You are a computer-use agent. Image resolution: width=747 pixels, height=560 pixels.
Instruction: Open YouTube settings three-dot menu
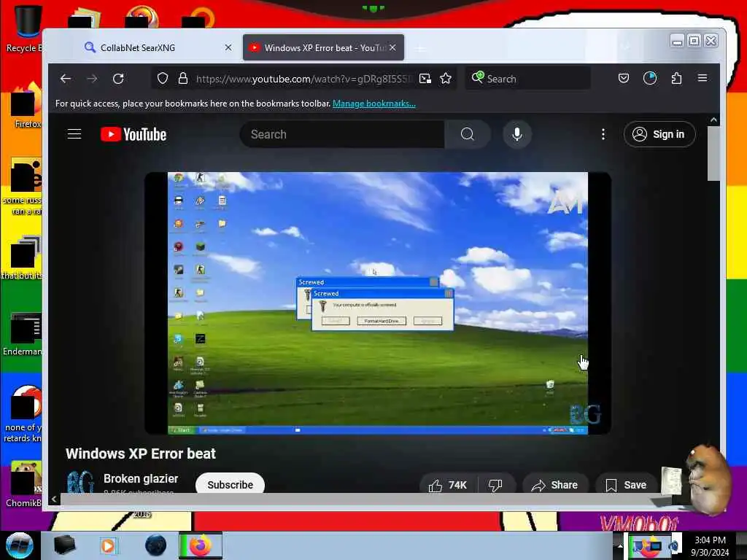[x=603, y=134]
